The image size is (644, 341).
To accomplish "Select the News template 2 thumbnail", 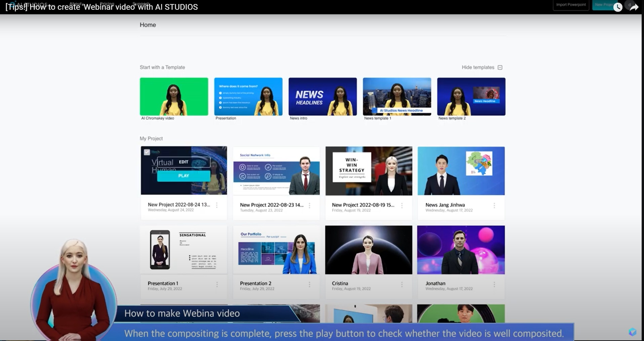I will pyautogui.click(x=471, y=97).
